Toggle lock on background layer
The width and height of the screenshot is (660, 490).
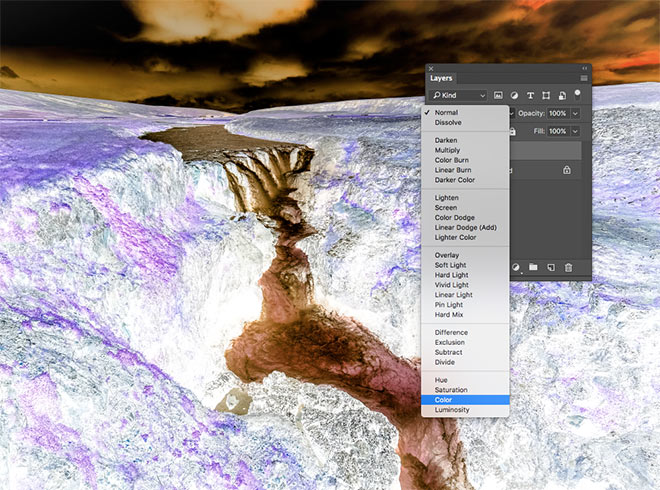[567, 170]
